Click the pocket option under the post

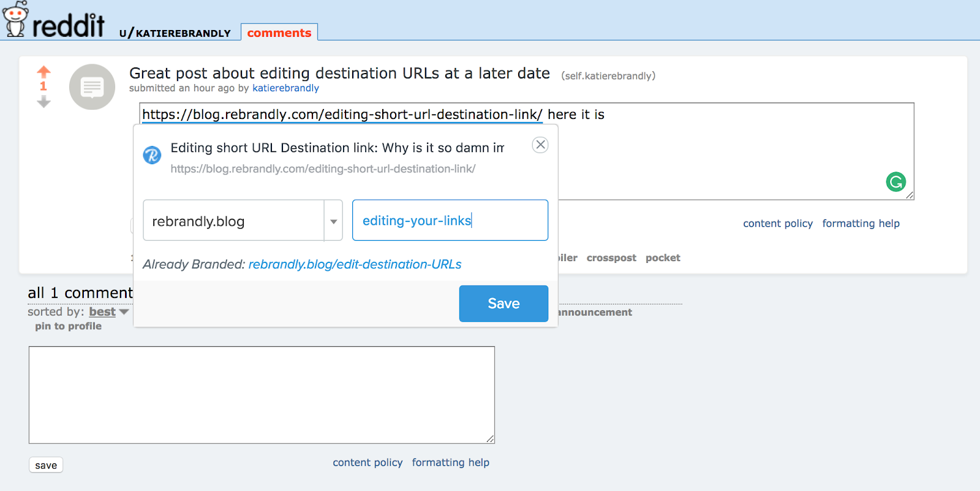tap(663, 258)
